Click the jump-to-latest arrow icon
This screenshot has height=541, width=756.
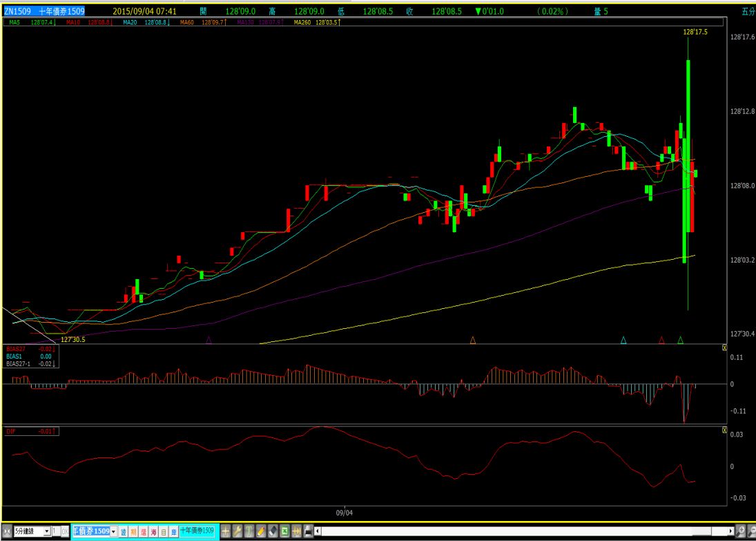pos(296,531)
